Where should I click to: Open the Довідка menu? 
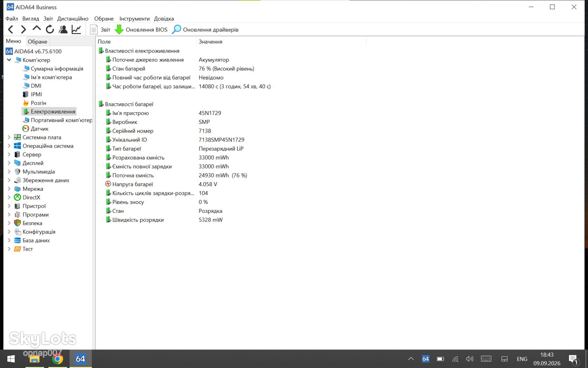click(x=164, y=19)
